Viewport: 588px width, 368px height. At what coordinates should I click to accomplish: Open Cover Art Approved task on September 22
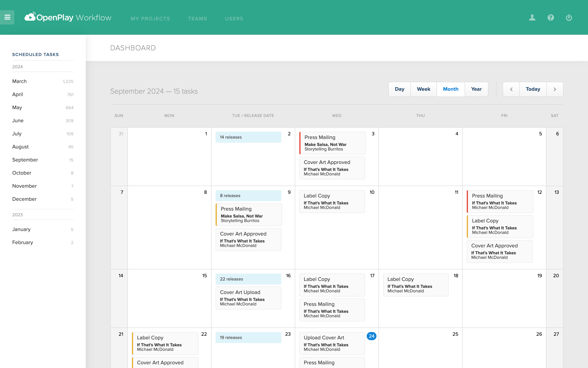pos(165,363)
